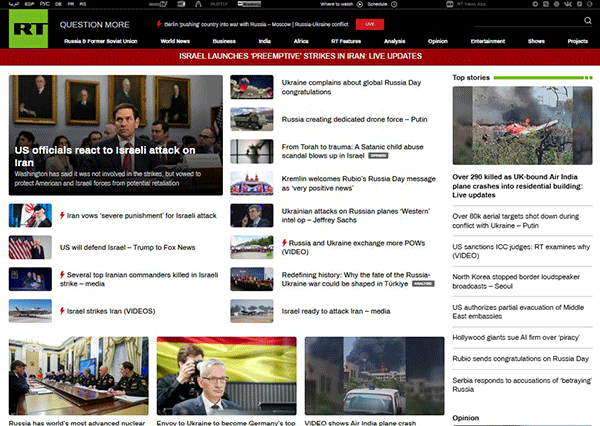Viewport: 600px width, 426px height.
Task: Switch to FR French edition
Action: pyautogui.click(x=71, y=4)
